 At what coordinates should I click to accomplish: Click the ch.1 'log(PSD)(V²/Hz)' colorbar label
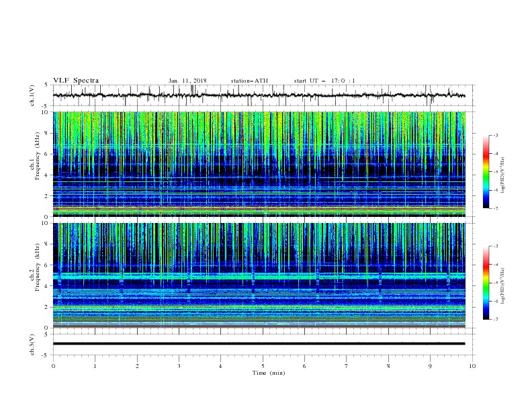502,175
